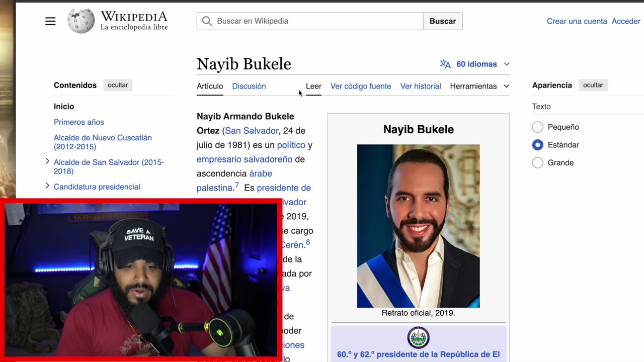
Task: Open the San Salvador link
Action: [252, 131]
